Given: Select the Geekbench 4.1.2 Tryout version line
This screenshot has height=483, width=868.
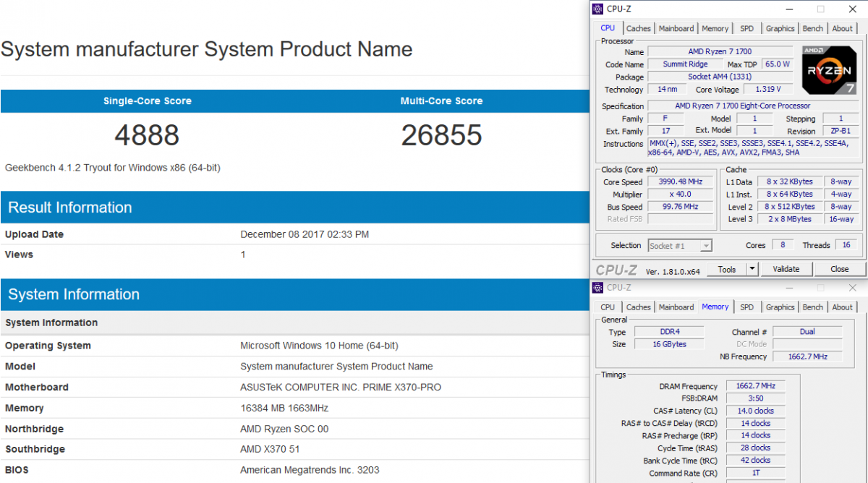Looking at the screenshot, I should click(x=113, y=168).
